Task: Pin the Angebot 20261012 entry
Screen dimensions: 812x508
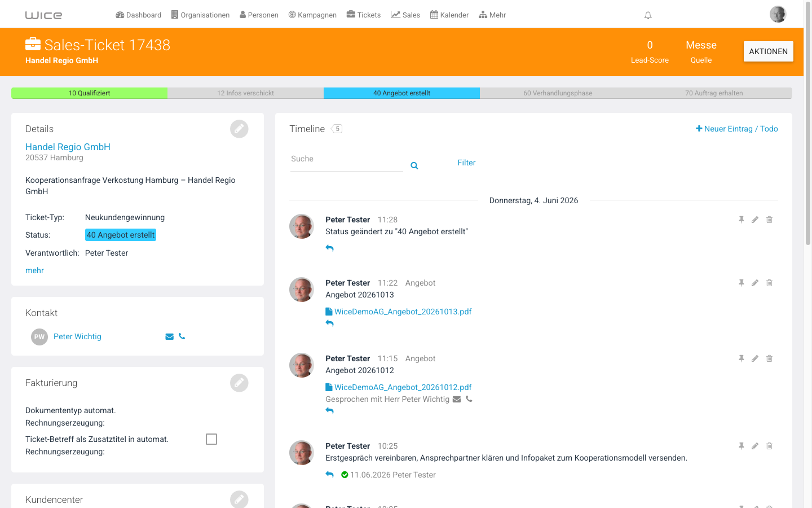Action: click(x=742, y=358)
